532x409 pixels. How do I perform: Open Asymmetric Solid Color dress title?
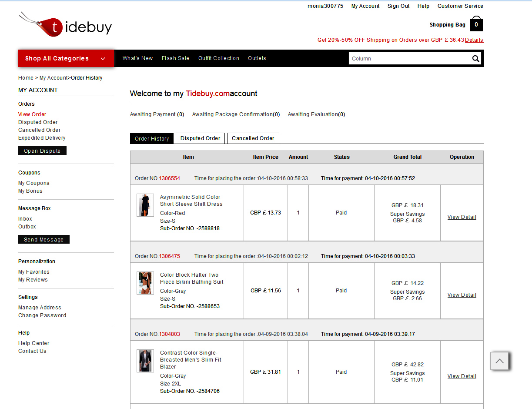coord(191,201)
